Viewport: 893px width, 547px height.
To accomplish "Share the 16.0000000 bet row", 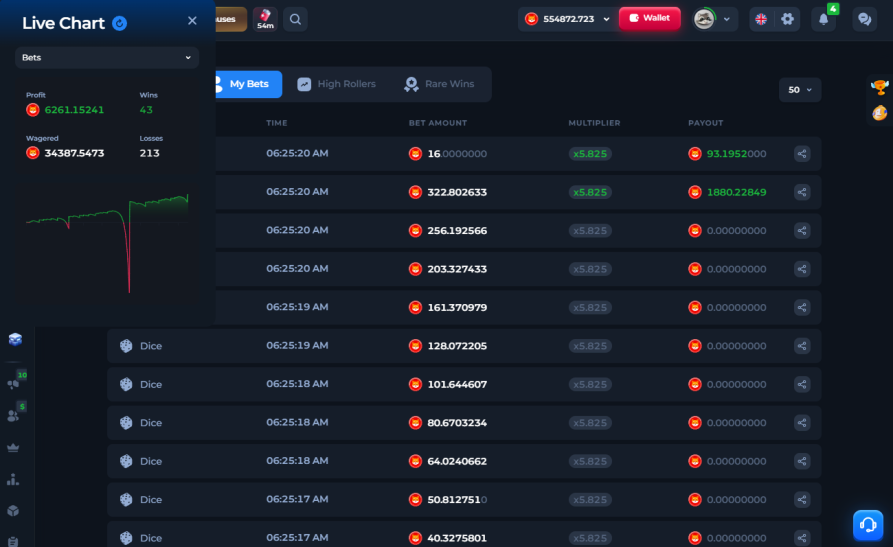I will (802, 154).
